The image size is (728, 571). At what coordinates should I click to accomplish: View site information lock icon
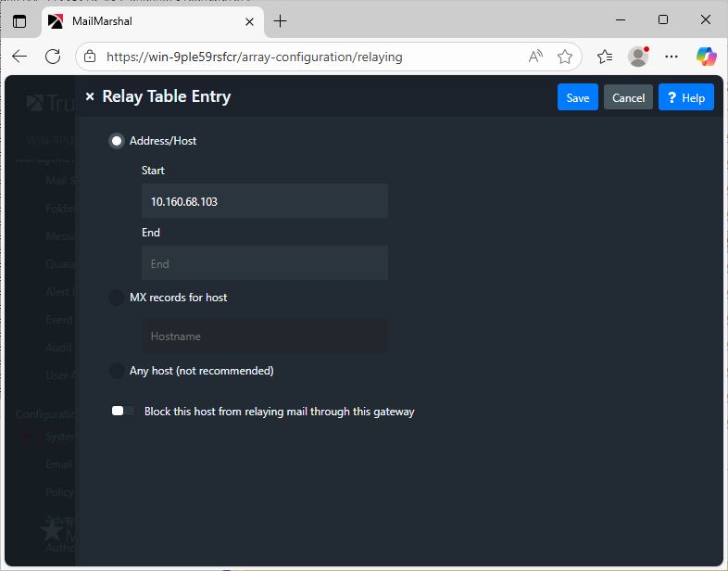(x=90, y=57)
